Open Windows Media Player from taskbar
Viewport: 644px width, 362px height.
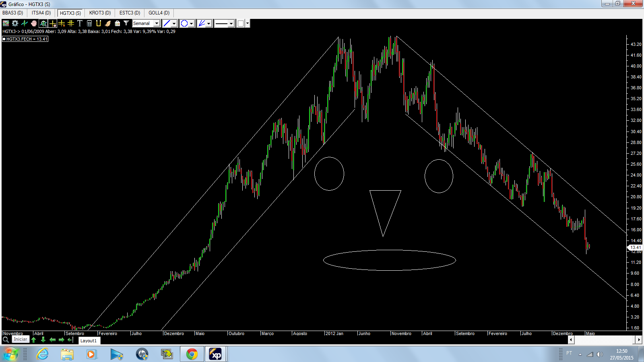pyautogui.click(x=91, y=354)
